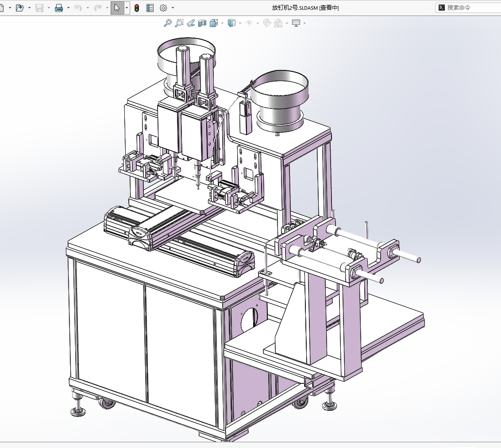The image size is (501, 448).
Task: Expand the Options gear dropdown arrow
Action: [x=173, y=8]
